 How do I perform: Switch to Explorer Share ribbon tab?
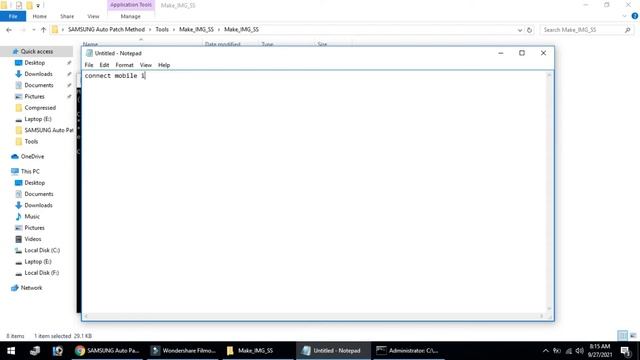(x=67, y=16)
